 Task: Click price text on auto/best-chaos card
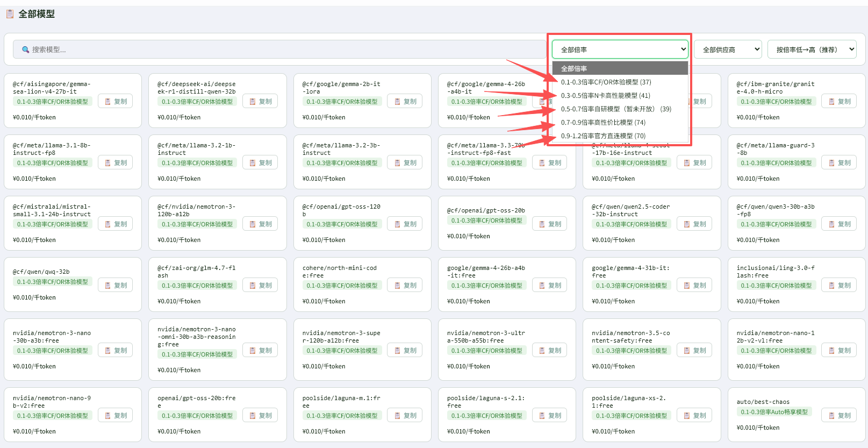point(758,428)
